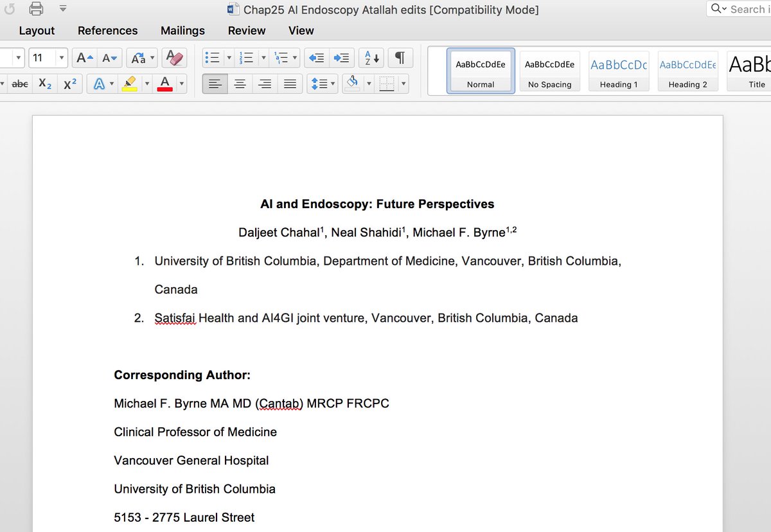Screen dimensions: 771x532
Task: Switch to the Mailings tab
Action: pos(182,30)
